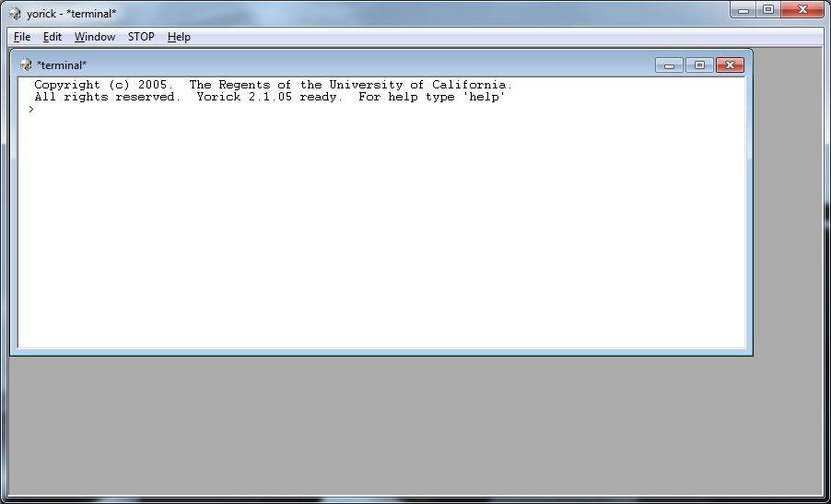
Task: Place cursor at the terminal prompt line
Action: pos(184,110)
